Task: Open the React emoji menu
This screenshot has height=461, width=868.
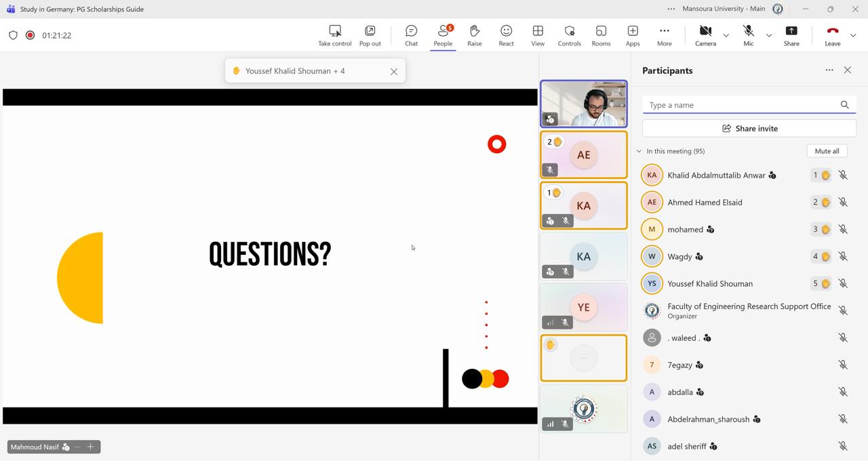Action: (506, 35)
